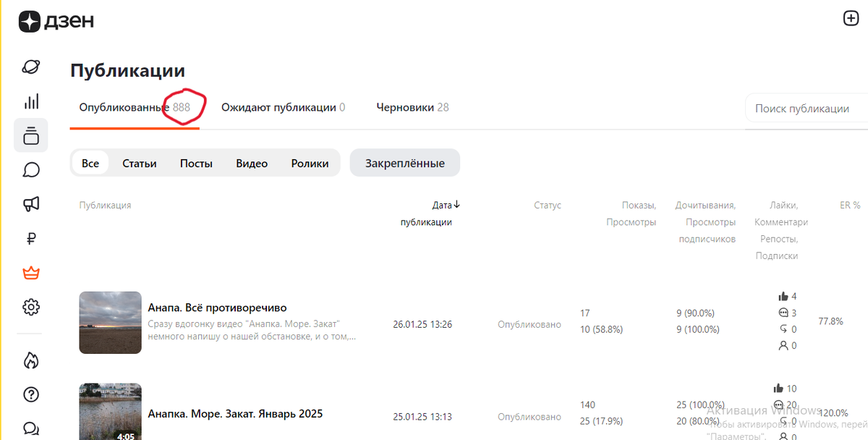Open the Анапа. Всё противоречиво thumbnail
Screen dimensions: 868x440
click(x=110, y=323)
